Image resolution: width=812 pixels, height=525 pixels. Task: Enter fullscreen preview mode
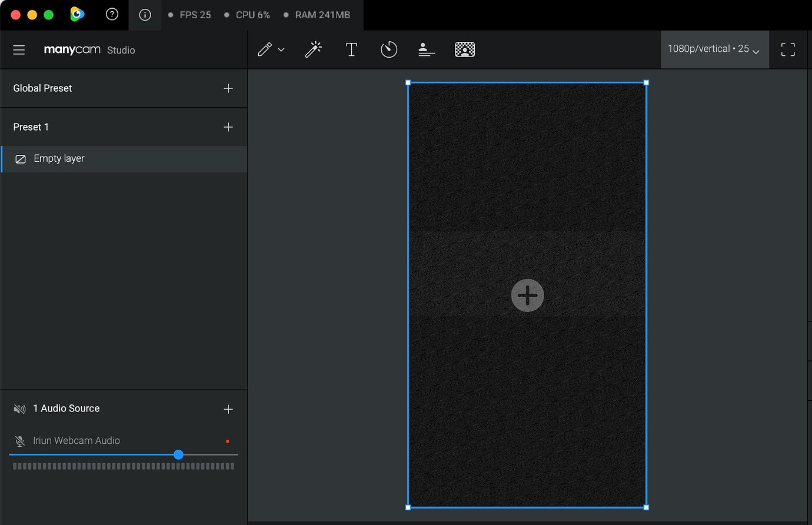tap(787, 49)
